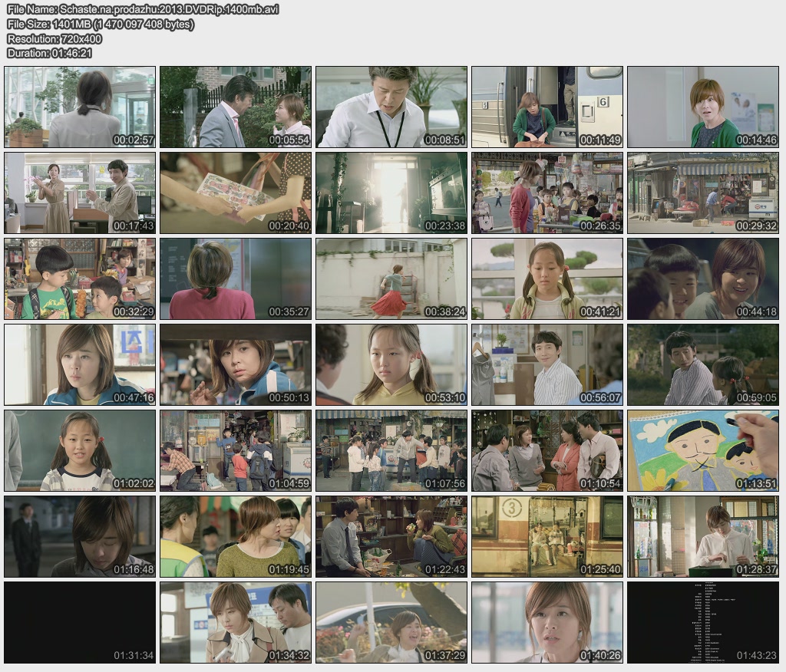Click the girl with pigtails at 00:41:21
The height and width of the screenshot is (672, 786).
pyautogui.click(x=547, y=278)
